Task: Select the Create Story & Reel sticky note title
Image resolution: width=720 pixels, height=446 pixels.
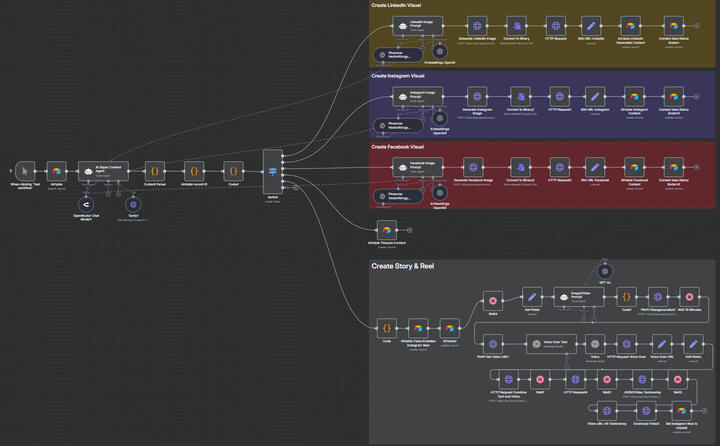Action: point(404,267)
